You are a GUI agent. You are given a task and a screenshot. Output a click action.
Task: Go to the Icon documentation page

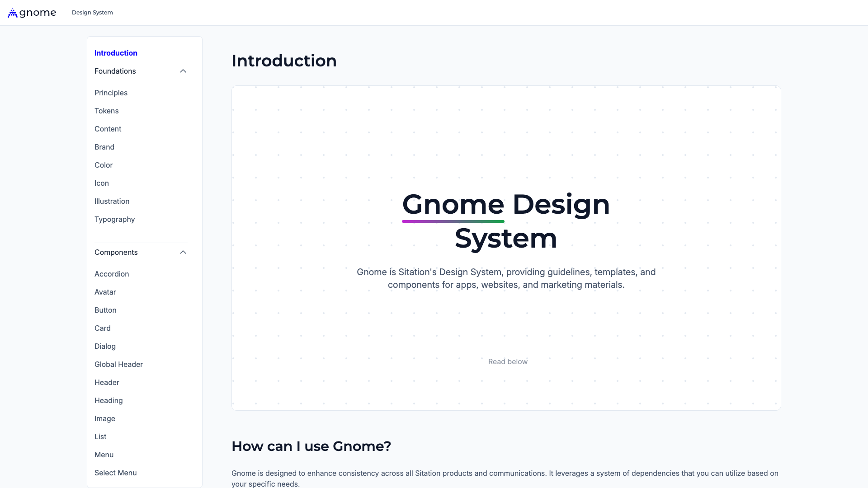[x=101, y=183]
